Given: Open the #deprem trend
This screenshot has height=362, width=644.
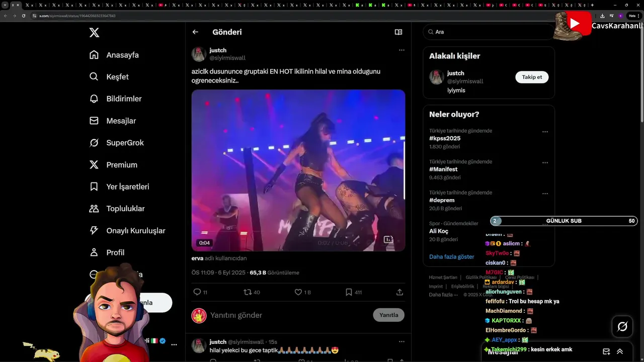Looking at the screenshot, I should 442,200.
